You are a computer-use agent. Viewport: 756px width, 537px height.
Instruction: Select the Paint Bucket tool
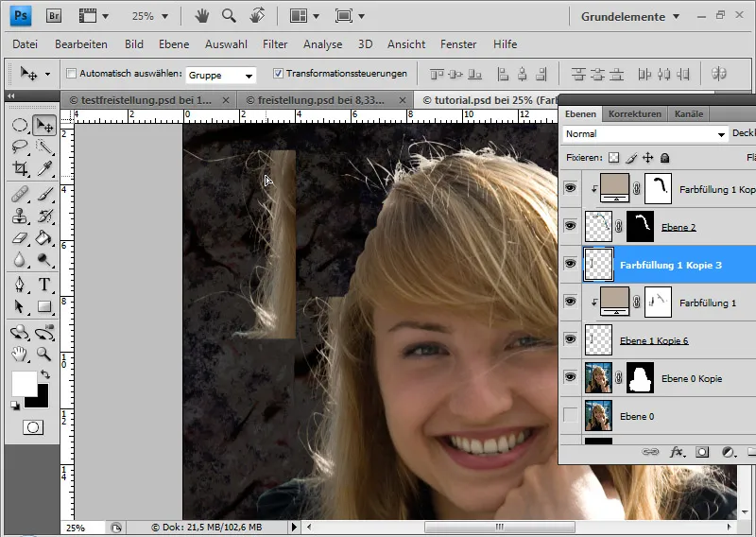pyautogui.click(x=44, y=237)
